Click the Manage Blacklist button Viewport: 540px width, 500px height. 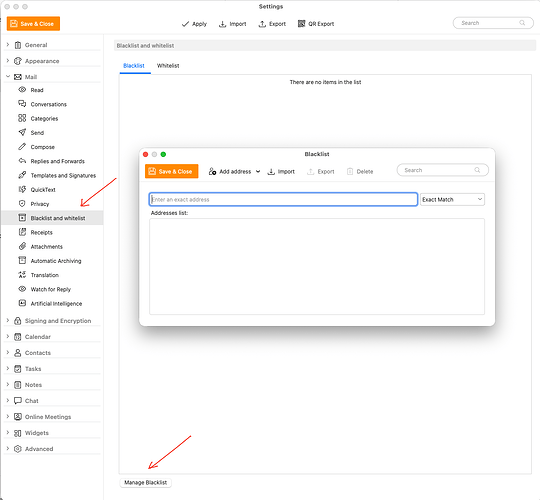click(x=145, y=482)
